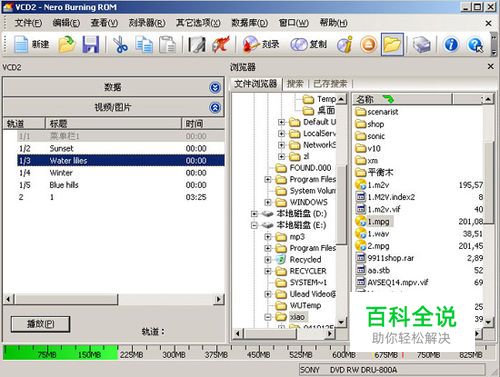This screenshot has height=377, width=500.
Task: Select track 1/2 Sunset
Action: [121, 148]
